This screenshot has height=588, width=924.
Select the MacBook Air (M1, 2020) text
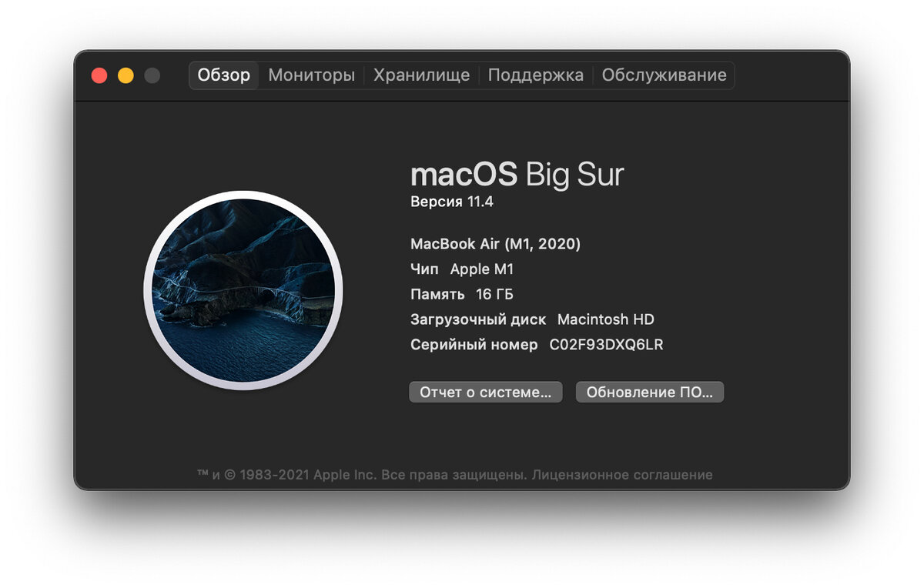click(x=496, y=244)
